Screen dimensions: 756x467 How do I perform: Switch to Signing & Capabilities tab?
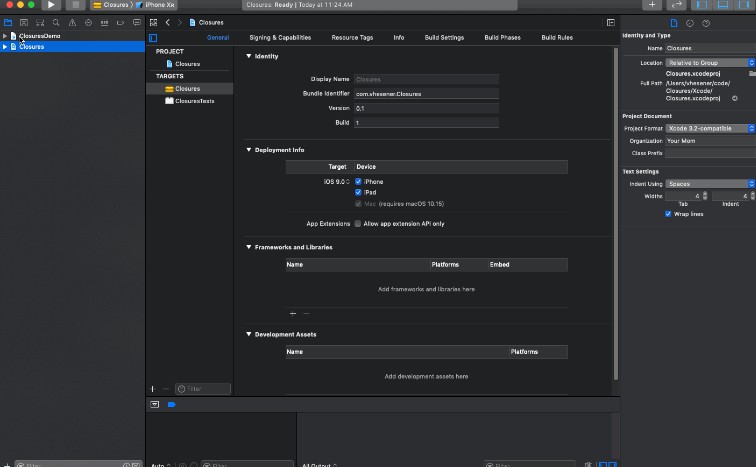tap(280, 38)
